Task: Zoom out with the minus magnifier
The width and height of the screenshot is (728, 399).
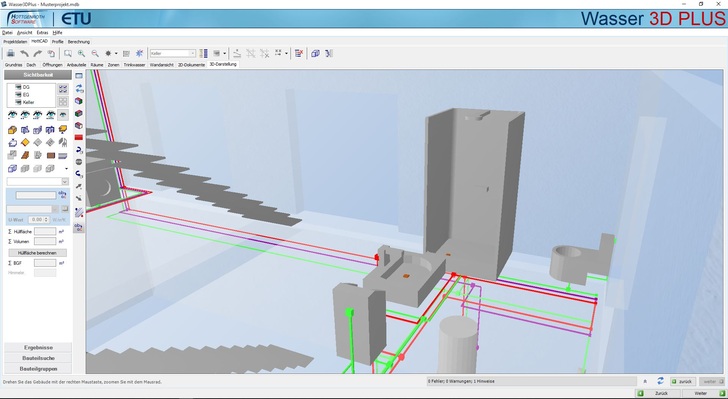Action: click(95, 53)
